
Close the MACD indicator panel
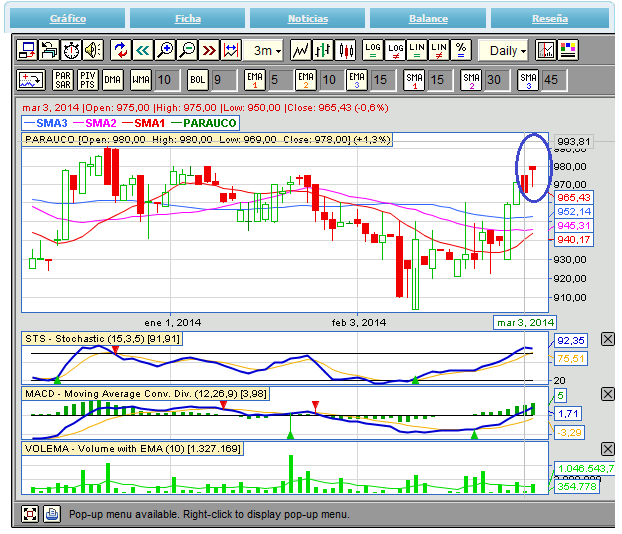[607, 395]
